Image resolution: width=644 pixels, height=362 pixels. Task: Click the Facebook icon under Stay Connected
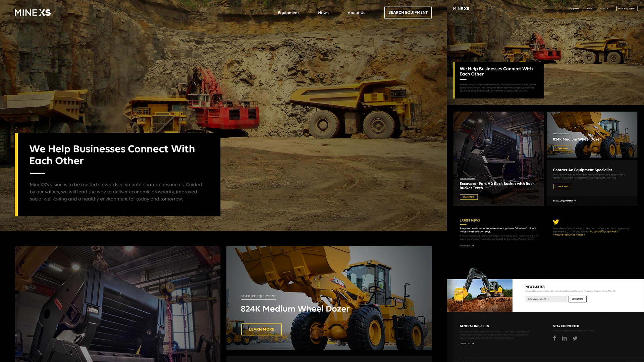click(x=554, y=338)
